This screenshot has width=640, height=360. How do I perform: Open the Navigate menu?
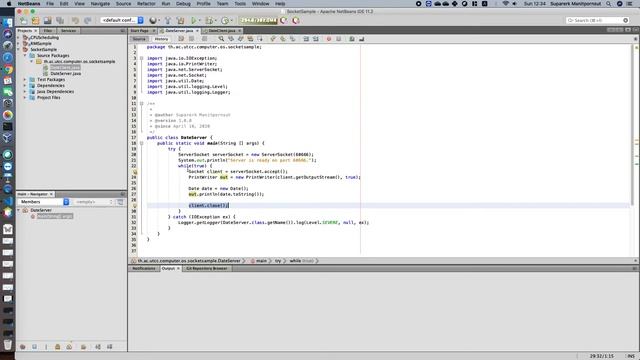(x=100, y=4)
